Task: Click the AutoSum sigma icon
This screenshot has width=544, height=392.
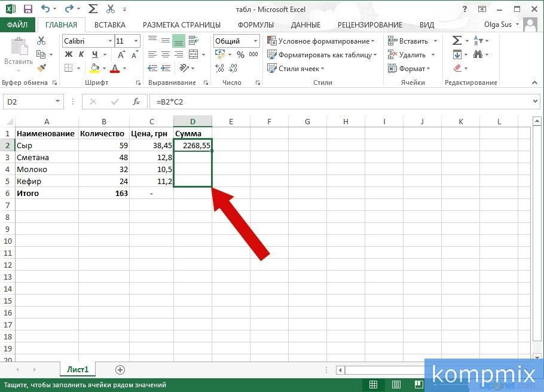Action: 457,39
